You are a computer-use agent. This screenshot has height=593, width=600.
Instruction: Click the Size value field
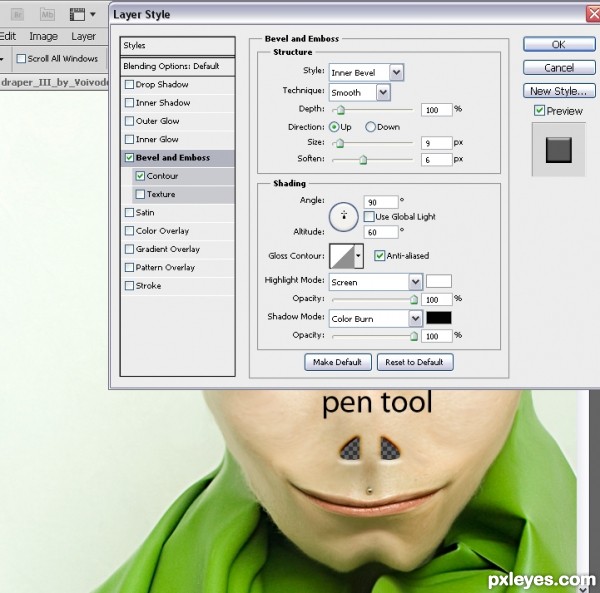[437, 143]
